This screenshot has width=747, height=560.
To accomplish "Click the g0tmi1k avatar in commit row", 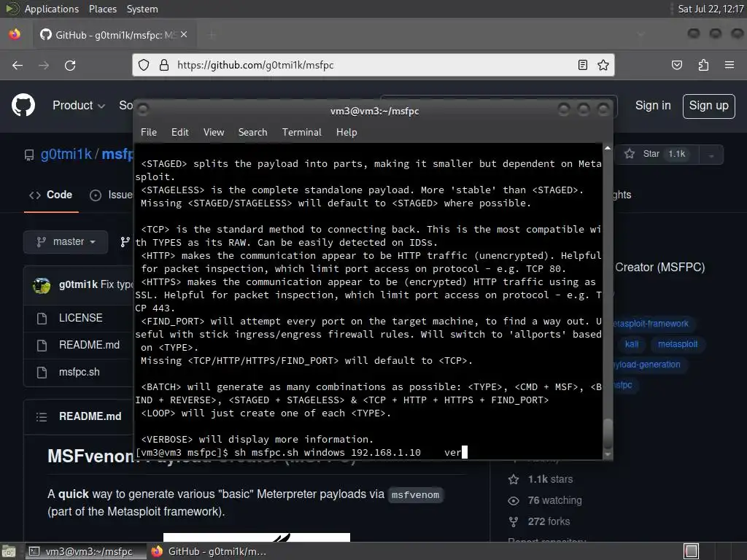I will 42,285.
